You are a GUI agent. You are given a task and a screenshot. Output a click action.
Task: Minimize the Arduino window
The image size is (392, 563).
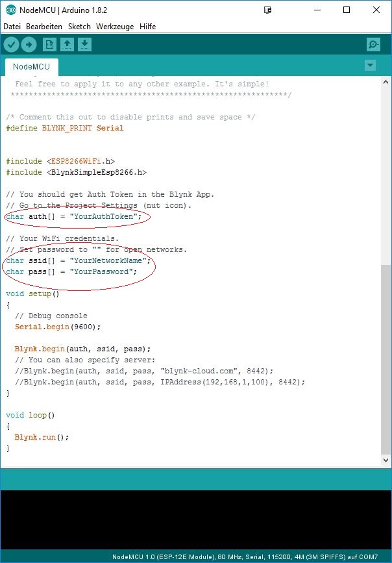pos(317,10)
